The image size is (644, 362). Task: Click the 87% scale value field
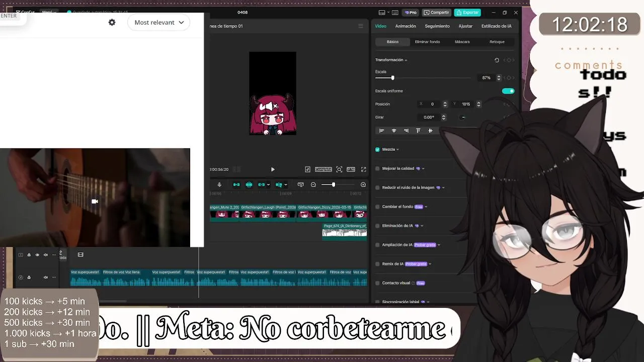486,78
